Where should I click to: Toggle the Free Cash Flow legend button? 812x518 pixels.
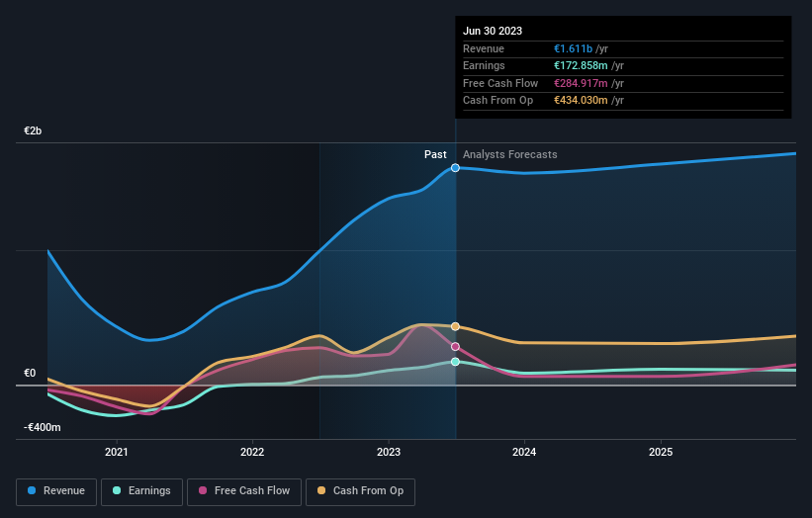244,491
